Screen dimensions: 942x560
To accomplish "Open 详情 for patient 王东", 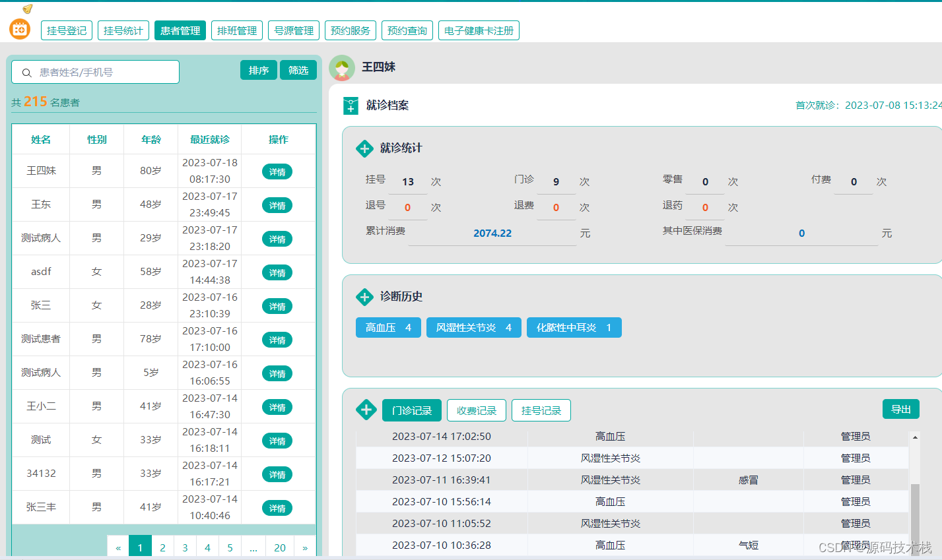I will [277, 204].
